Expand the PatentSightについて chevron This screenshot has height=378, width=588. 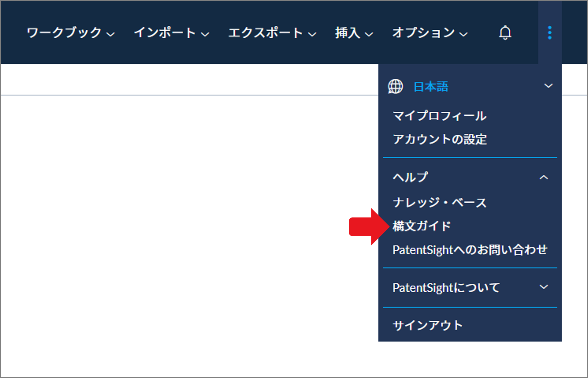[544, 287]
